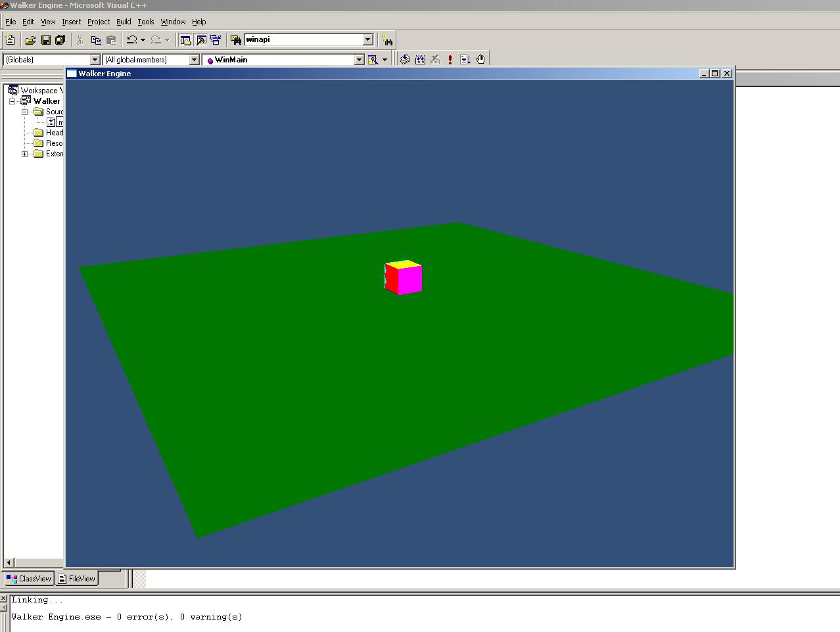Open the WinMain members dropdown
The height and width of the screenshot is (632, 840).
click(359, 60)
